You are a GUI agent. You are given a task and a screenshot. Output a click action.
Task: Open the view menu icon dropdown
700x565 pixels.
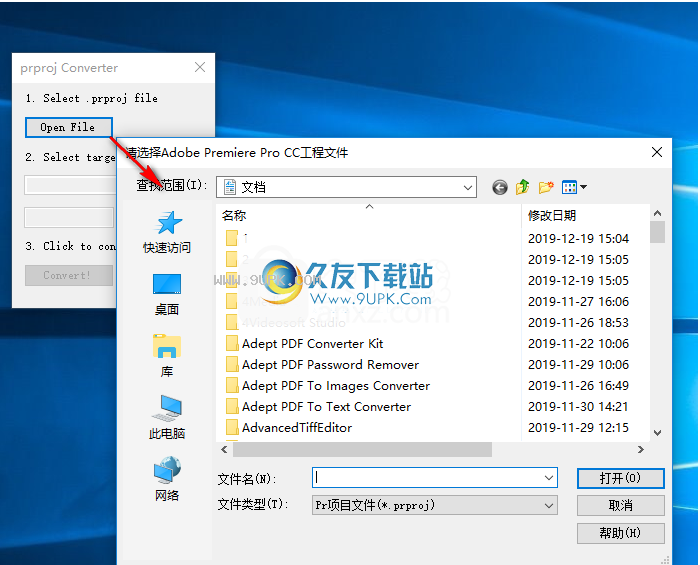pos(574,187)
